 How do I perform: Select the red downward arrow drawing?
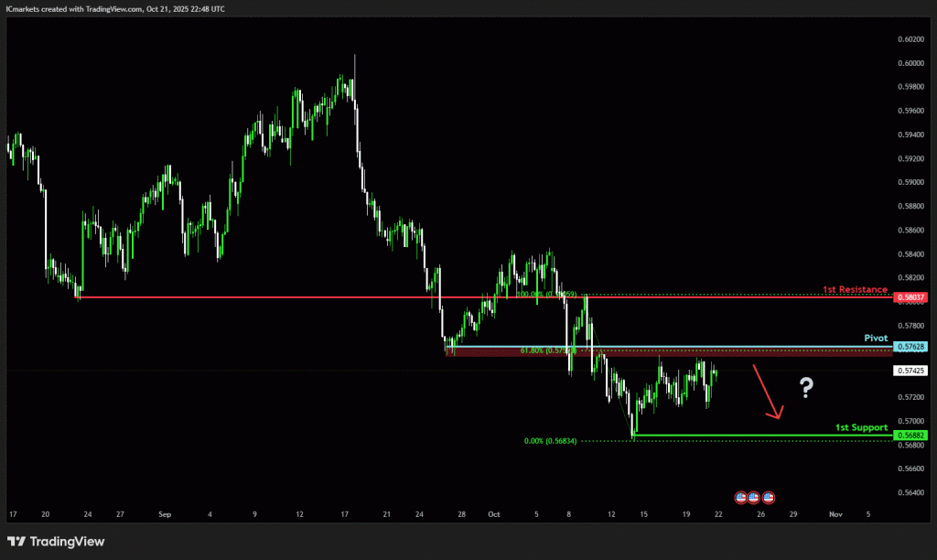pyautogui.click(x=767, y=392)
